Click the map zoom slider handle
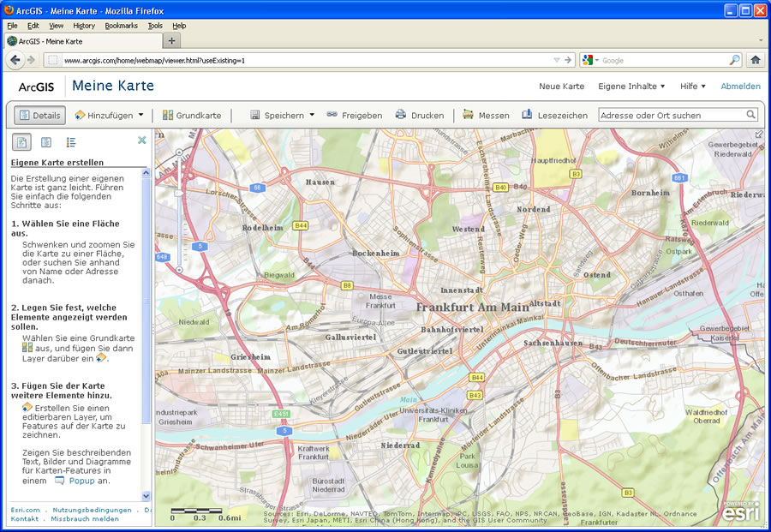 coord(179,194)
